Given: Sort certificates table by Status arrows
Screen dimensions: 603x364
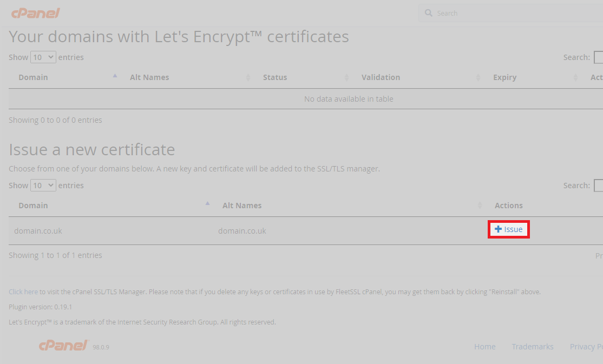Looking at the screenshot, I should pyautogui.click(x=346, y=77).
